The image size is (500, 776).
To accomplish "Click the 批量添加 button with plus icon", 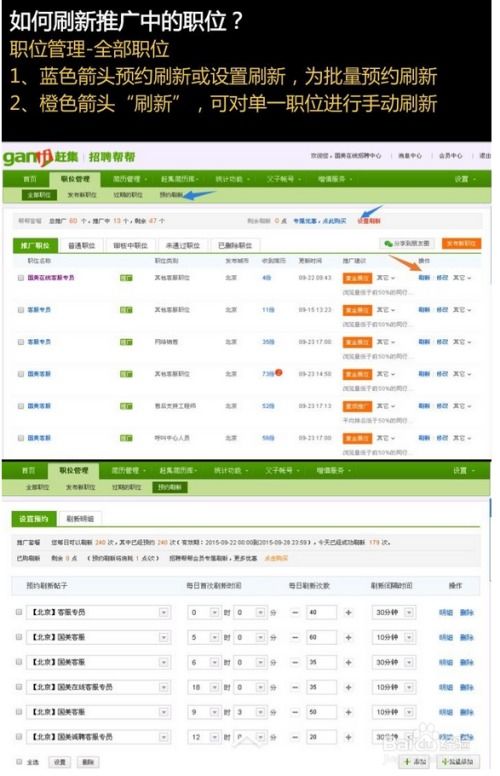I will pyautogui.click(x=457, y=761).
